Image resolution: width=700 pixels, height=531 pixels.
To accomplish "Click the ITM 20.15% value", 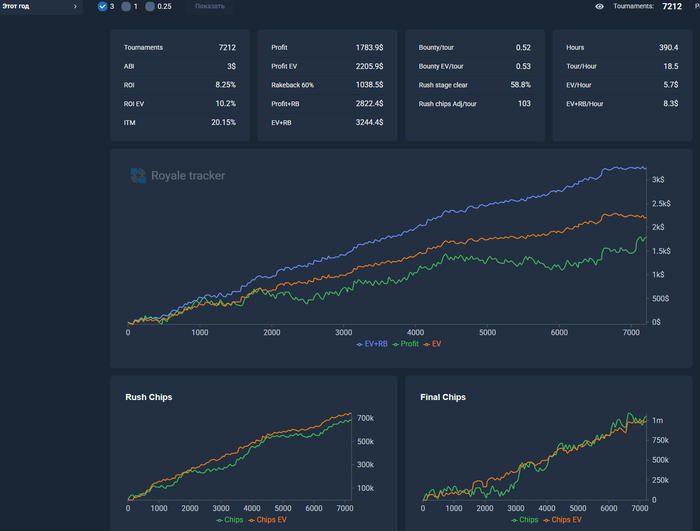I will (x=223, y=122).
